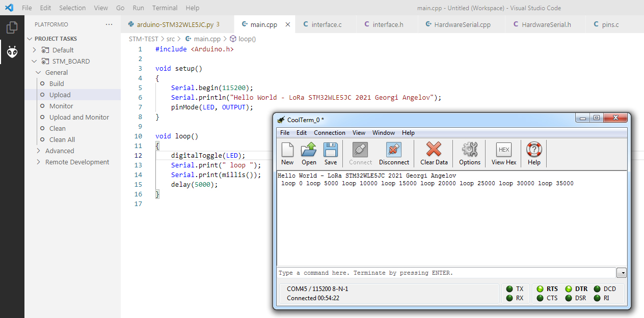Screen dimensions: 644x318
Task: Open the Explorer view in activity bar
Action: click(12, 27)
